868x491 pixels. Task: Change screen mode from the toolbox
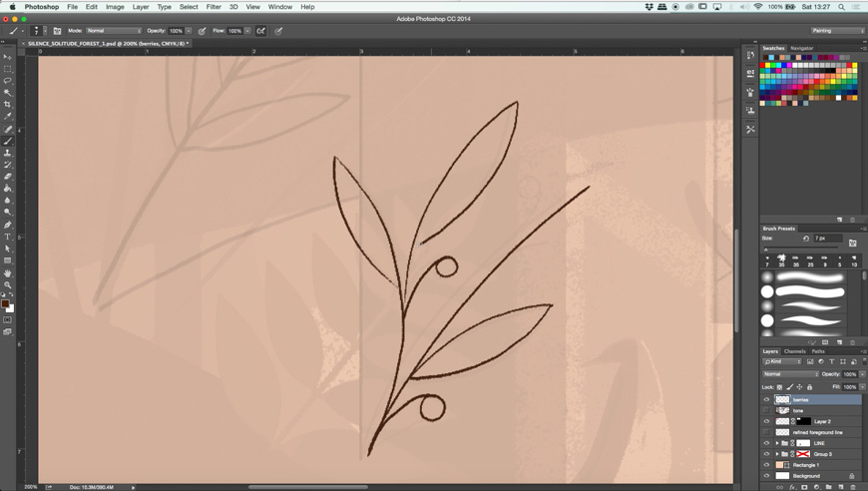pyautogui.click(x=7, y=332)
